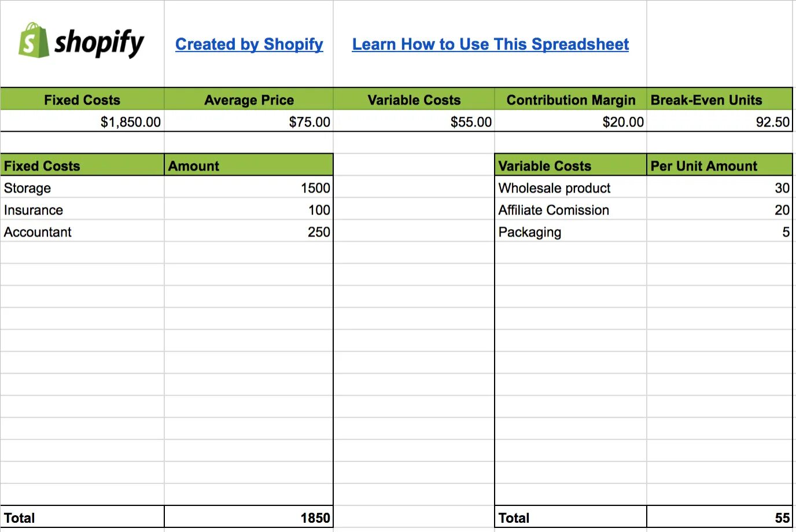
Task: Click the Per Unit Amount header cell
Action: pyautogui.click(x=720, y=165)
